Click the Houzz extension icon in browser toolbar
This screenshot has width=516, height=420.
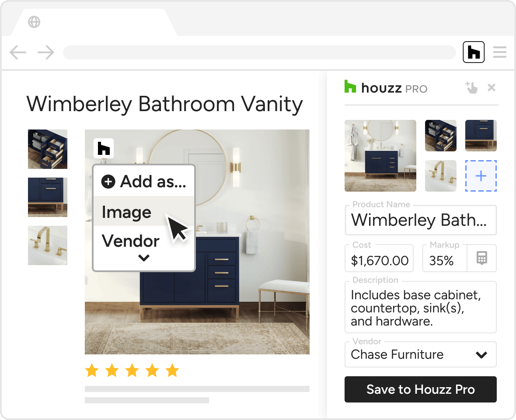(x=474, y=52)
